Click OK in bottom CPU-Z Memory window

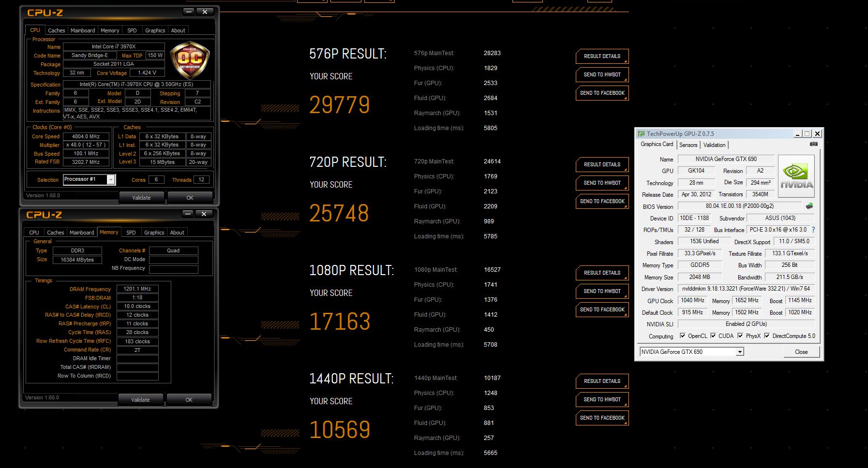(x=189, y=400)
